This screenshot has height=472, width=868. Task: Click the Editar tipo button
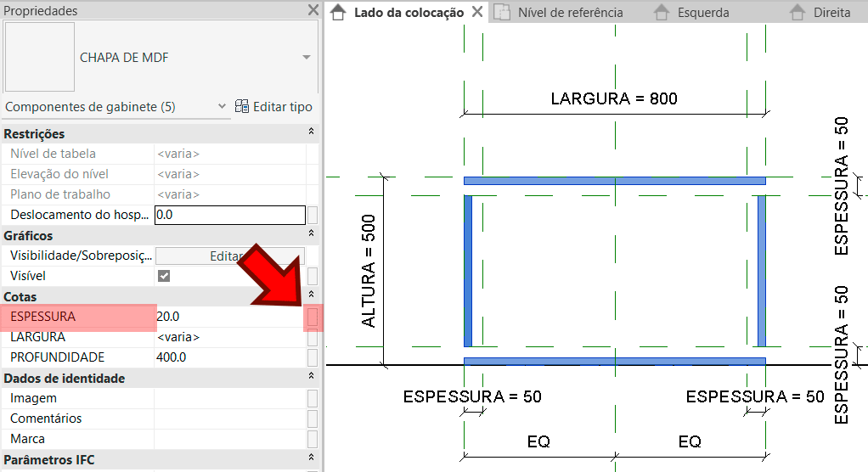point(273,107)
